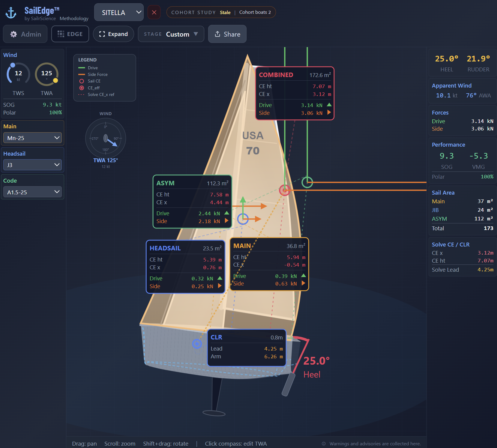
Task: Click the Performance VMG -5.3 value
Action: [x=478, y=156]
